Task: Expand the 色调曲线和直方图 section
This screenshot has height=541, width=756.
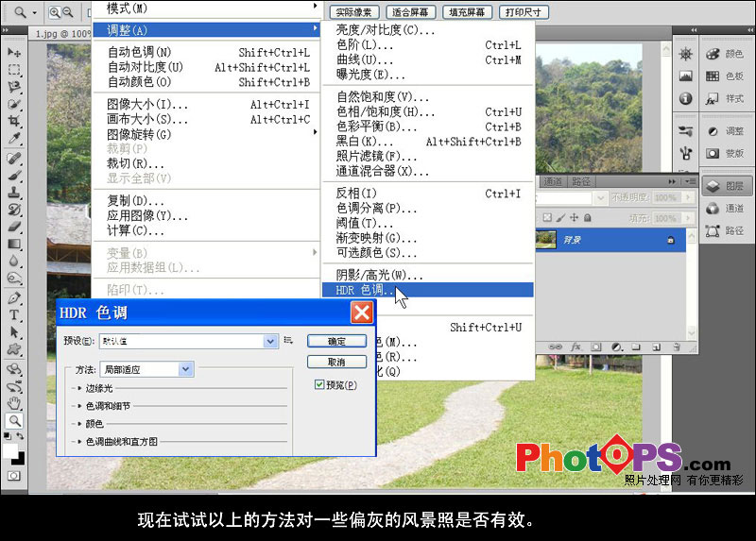Action: pyautogui.click(x=79, y=441)
